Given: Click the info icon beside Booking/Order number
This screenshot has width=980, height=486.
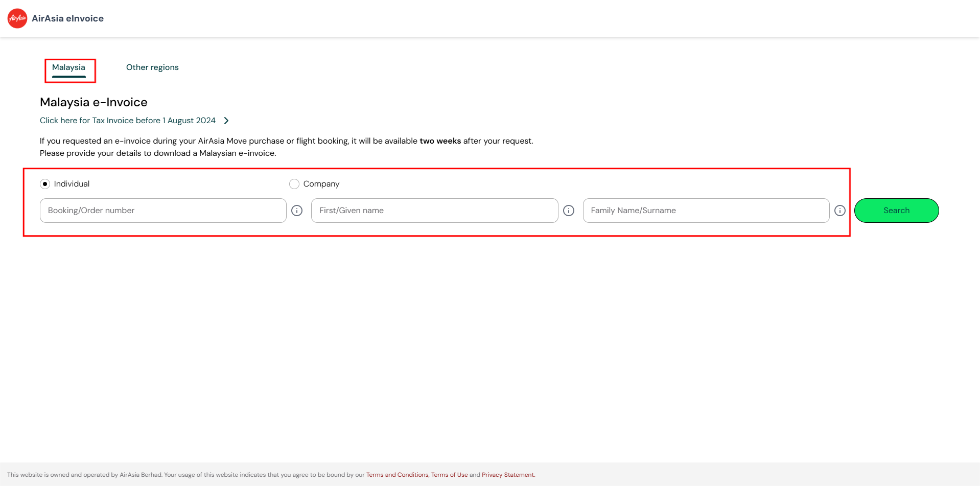Looking at the screenshot, I should (297, 211).
